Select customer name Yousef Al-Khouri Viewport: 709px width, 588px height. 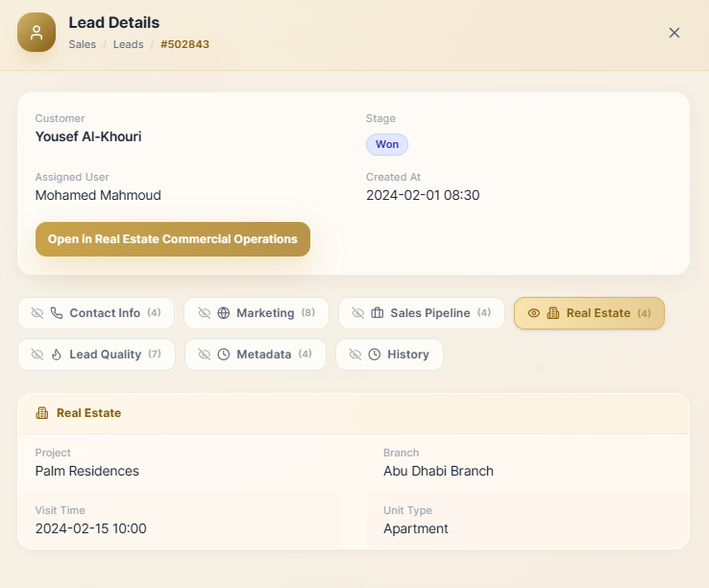click(x=88, y=136)
